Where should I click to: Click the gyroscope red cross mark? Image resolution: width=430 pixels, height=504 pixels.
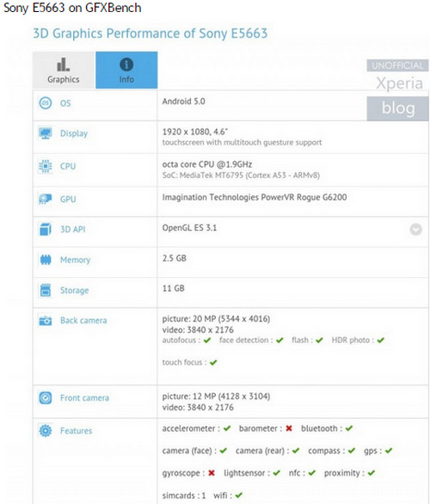(x=212, y=473)
